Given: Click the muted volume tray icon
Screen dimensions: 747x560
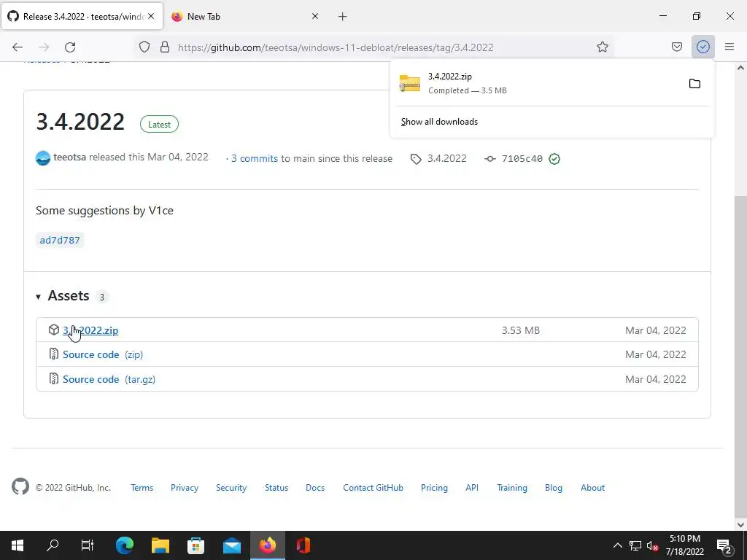Looking at the screenshot, I should pos(653,545).
